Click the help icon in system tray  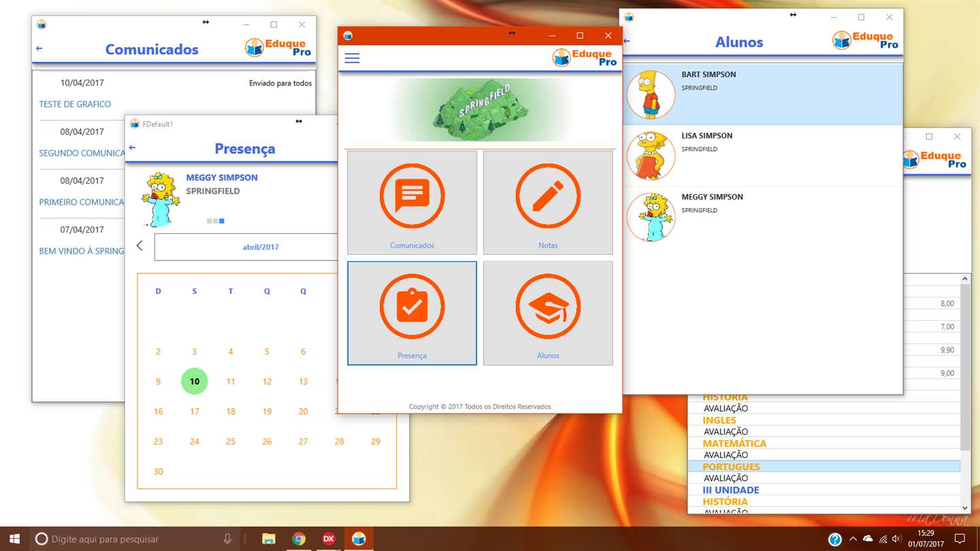[835, 539]
